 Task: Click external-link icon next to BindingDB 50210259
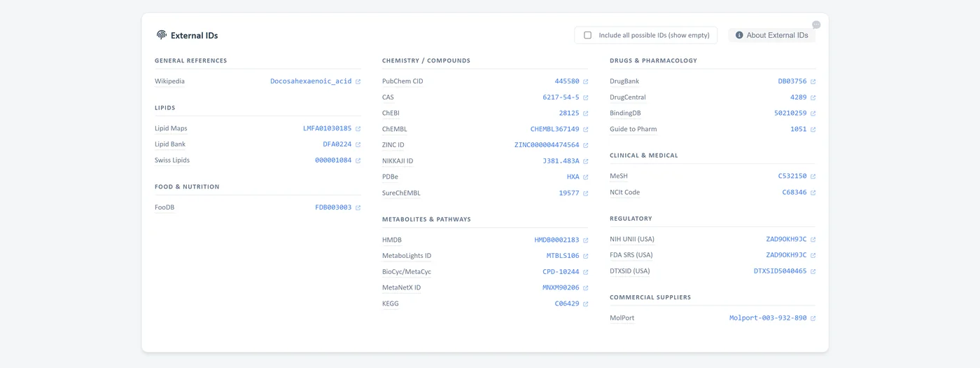point(813,114)
